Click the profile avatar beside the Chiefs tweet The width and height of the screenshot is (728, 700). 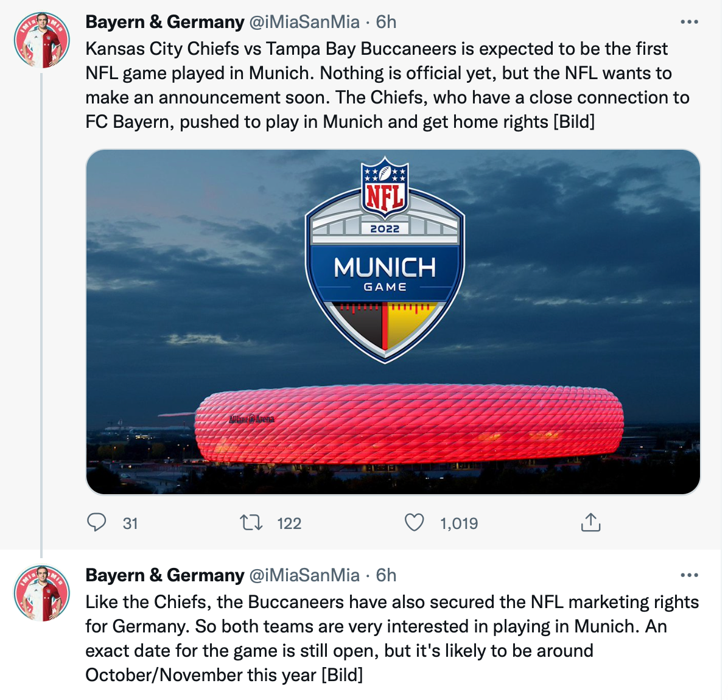click(x=42, y=40)
